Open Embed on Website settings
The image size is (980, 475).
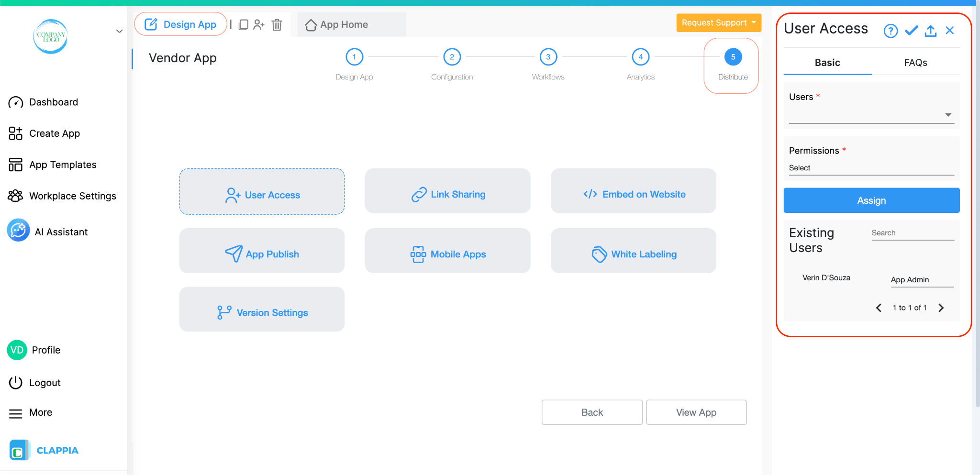pos(633,191)
